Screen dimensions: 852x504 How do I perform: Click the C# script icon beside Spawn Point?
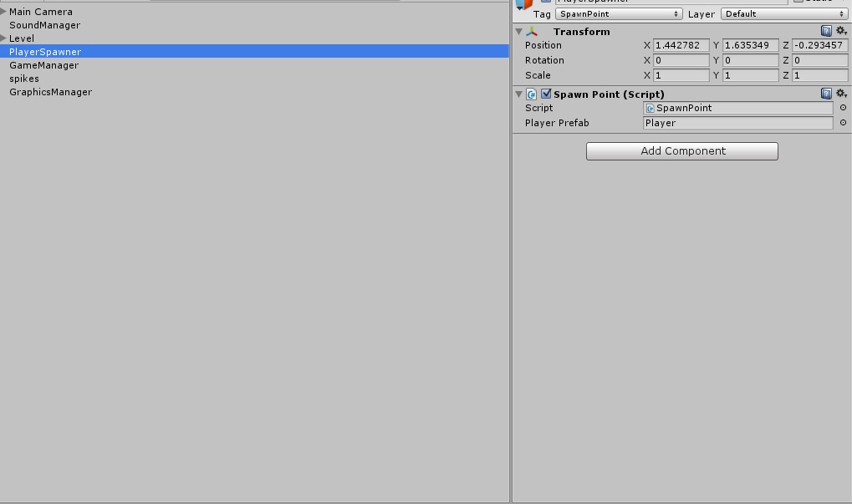pyautogui.click(x=532, y=94)
